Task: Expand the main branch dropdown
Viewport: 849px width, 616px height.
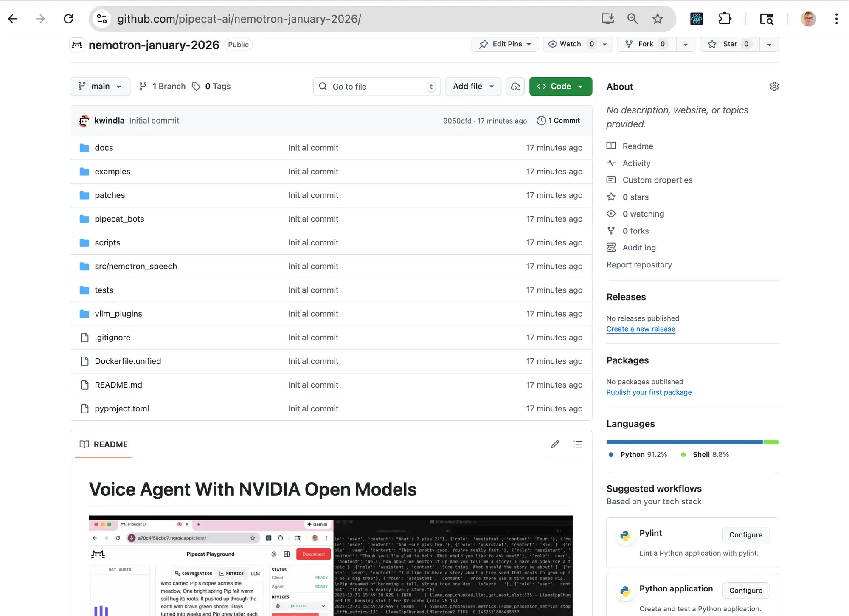Action: (100, 87)
